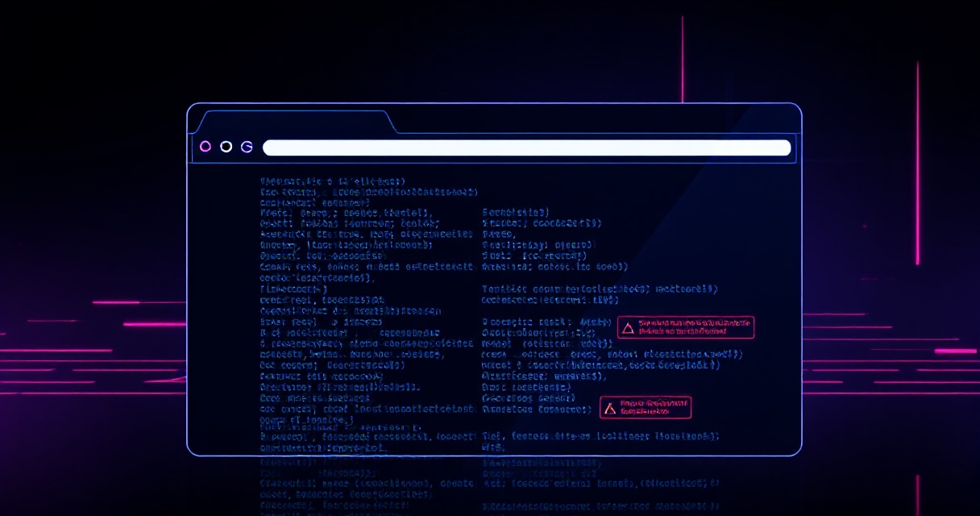Enable the rightmost toolbar indicator circle
The height and width of the screenshot is (516, 980).
click(x=247, y=147)
